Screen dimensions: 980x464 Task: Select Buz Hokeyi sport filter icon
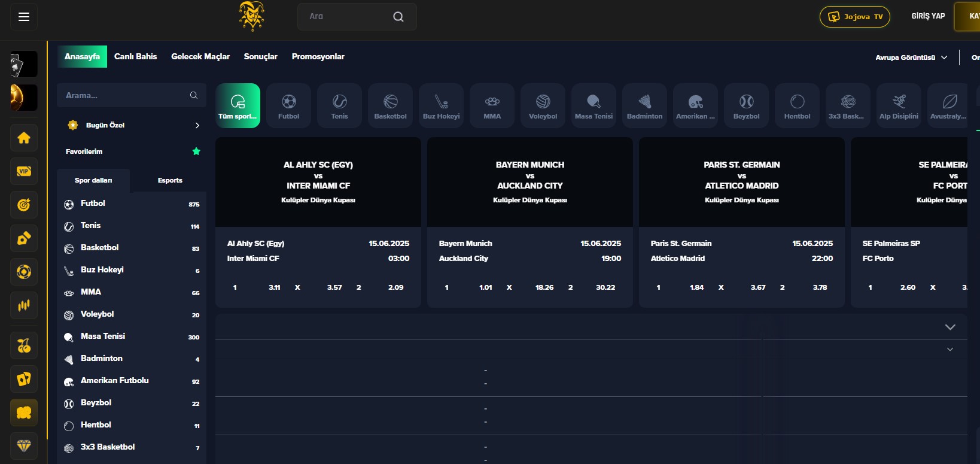click(441, 106)
